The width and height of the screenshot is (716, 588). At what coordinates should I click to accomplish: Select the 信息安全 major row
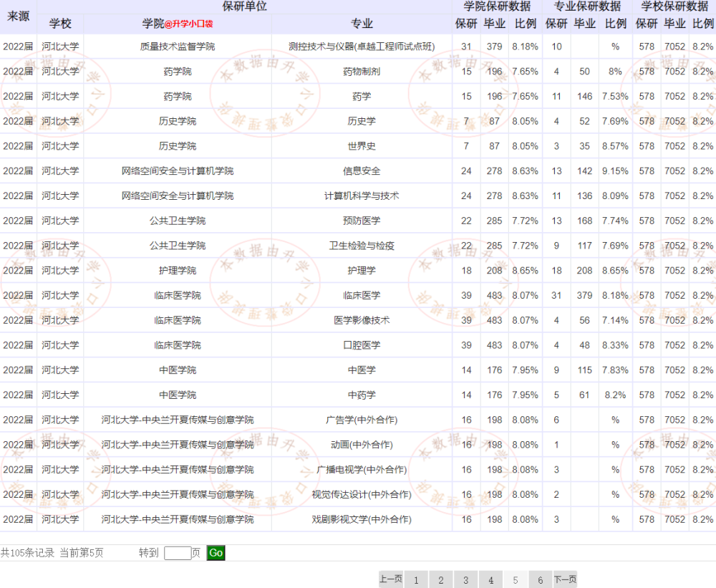pos(358,171)
